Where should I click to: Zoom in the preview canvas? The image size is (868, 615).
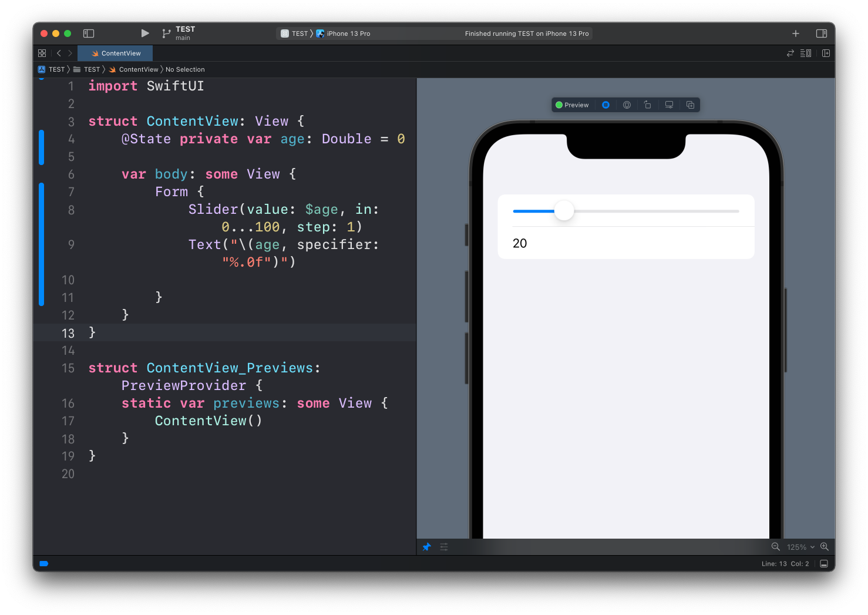coord(825,547)
